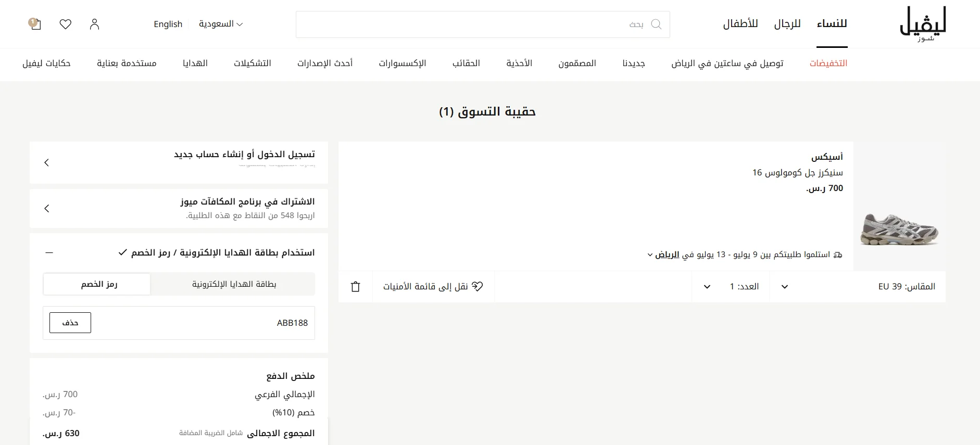Open the جديدنا menu
Screen dimensions: 980x445
634,63
